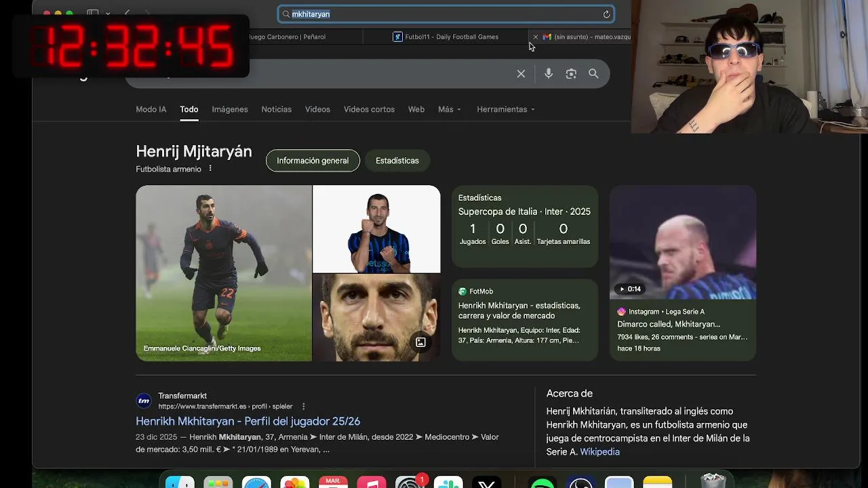Play the 0:14 Instagram video thumbnail

(683, 243)
